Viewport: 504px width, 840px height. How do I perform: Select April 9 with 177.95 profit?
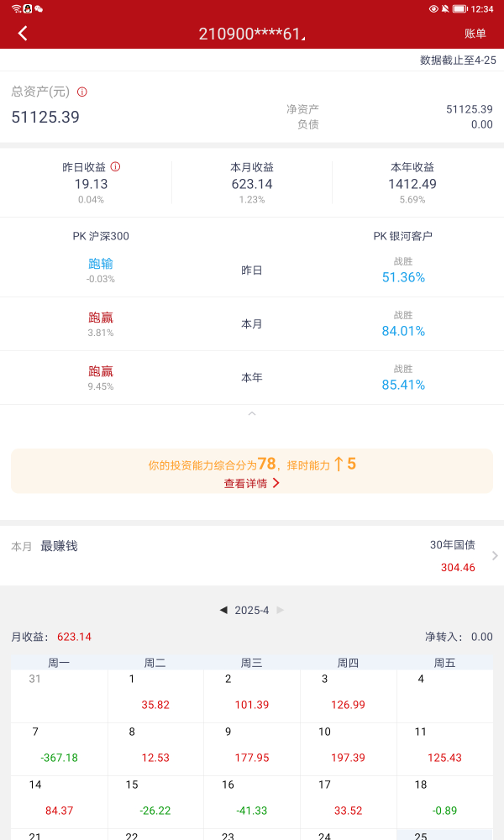coord(252,749)
